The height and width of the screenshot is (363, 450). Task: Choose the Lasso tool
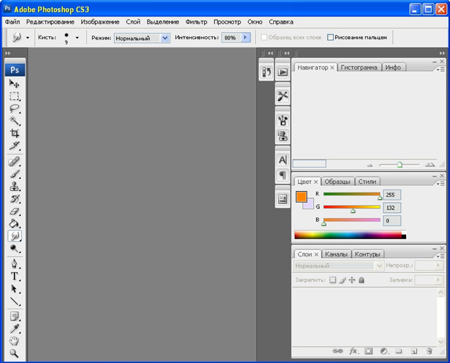pos(14,108)
